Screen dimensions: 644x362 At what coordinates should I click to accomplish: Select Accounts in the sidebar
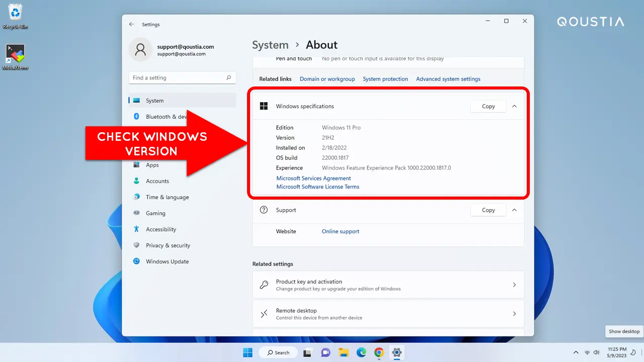[x=182, y=181]
